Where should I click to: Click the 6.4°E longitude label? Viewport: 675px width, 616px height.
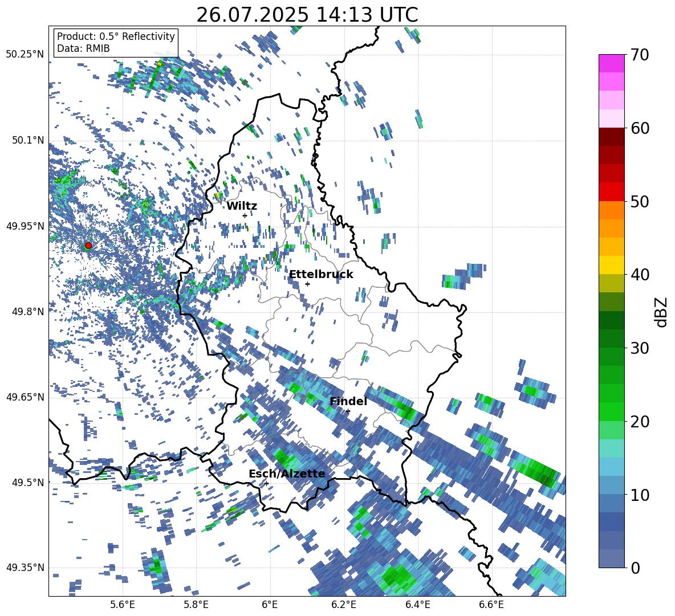[x=417, y=605]
